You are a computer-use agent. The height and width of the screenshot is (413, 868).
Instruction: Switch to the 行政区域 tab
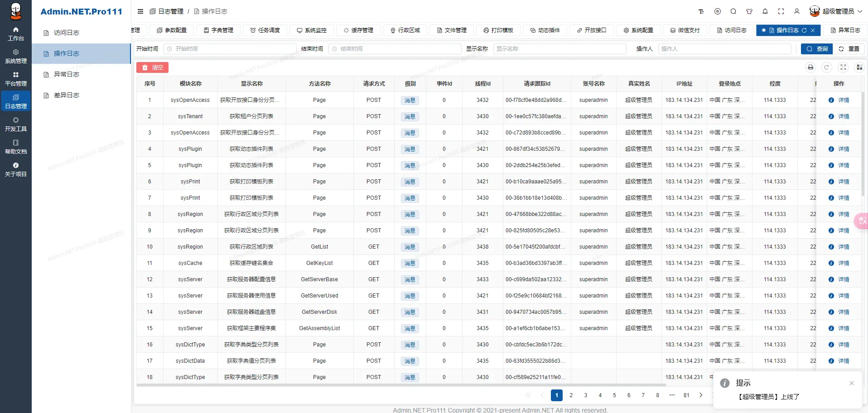click(405, 30)
